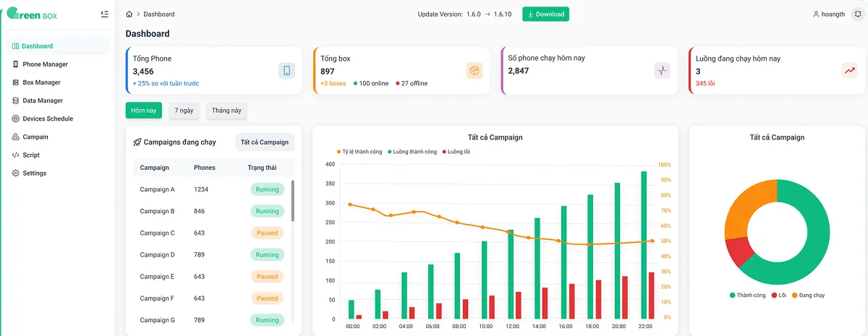The image size is (868, 336).
Task: Toggle the Tỷ lệ thành công legend item
Action: [361, 152]
